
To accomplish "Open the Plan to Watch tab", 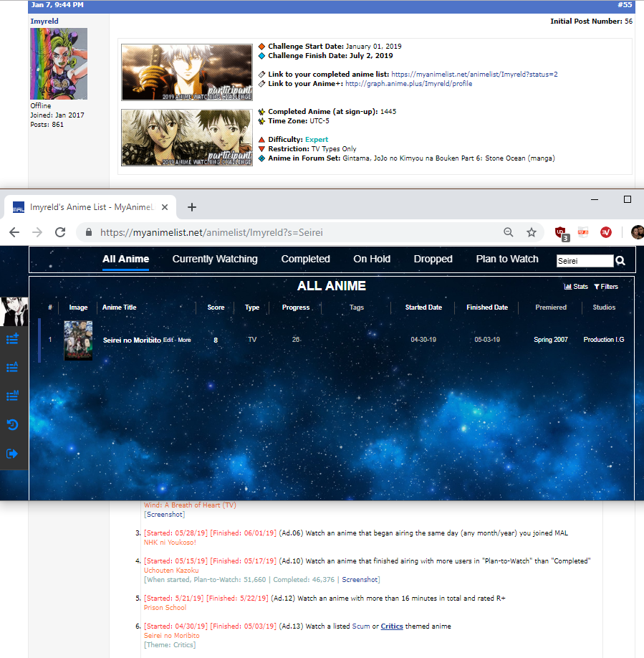I will (507, 259).
